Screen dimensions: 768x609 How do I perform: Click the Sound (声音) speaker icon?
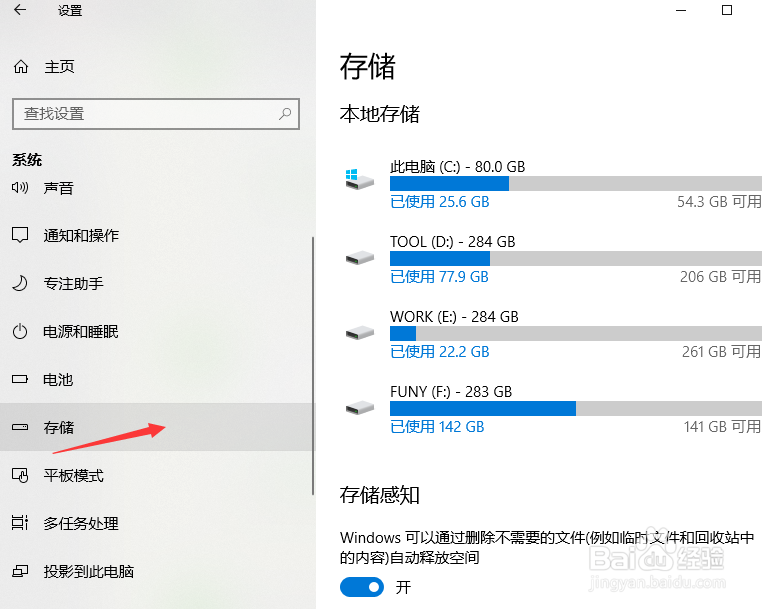pyautogui.click(x=20, y=187)
